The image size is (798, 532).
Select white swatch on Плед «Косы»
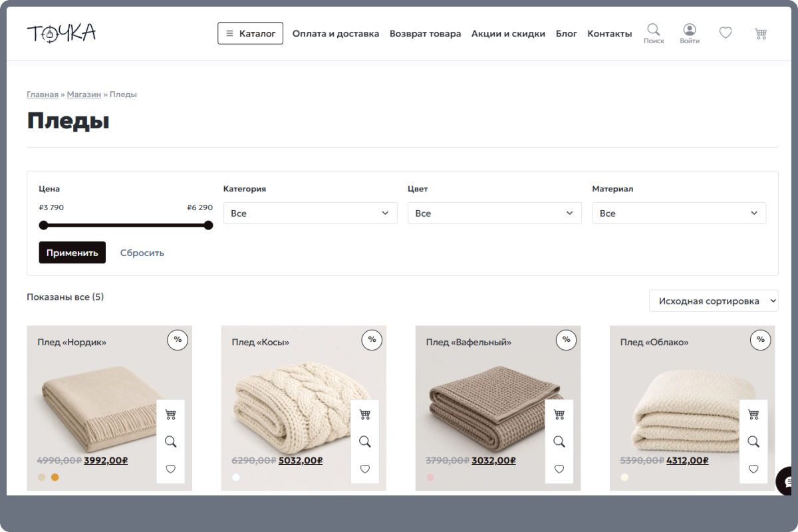(x=236, y=477)
